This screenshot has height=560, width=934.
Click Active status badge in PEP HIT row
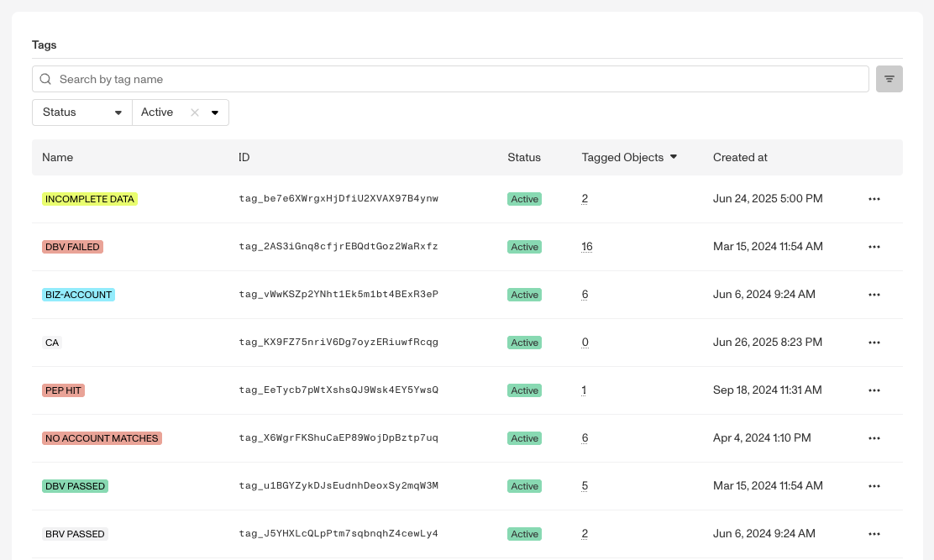point(524,390)
